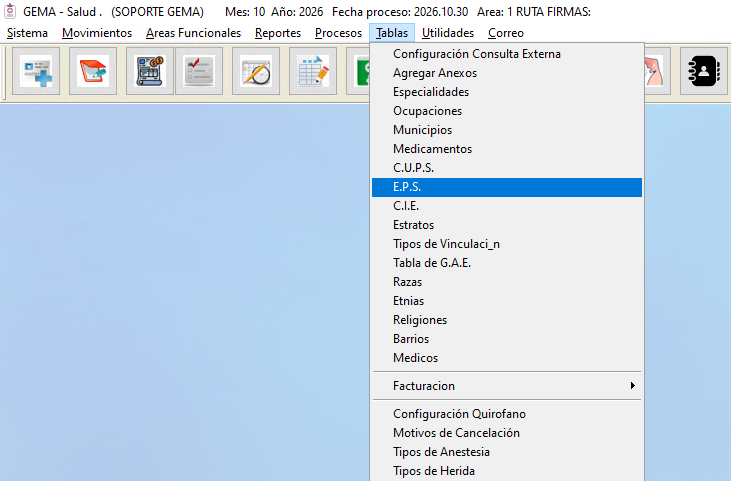Open the calendar with pencil and clock icon
Image resolution: width=731 pixels, height=481 pixels.
click(256, 71)
